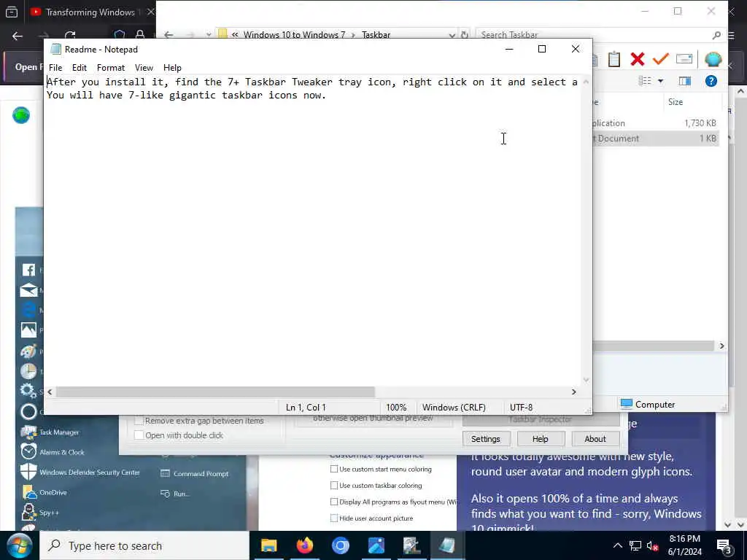Image resolution: width=747 pixels, height=560 pixels.
Task: Open the View menu in Notepad
Action: click(144, 68)
